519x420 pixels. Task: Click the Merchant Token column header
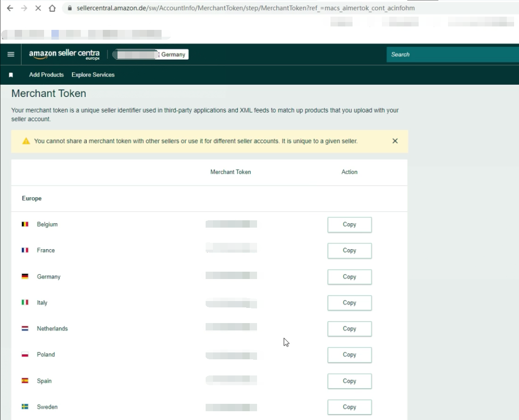(231, 172)
